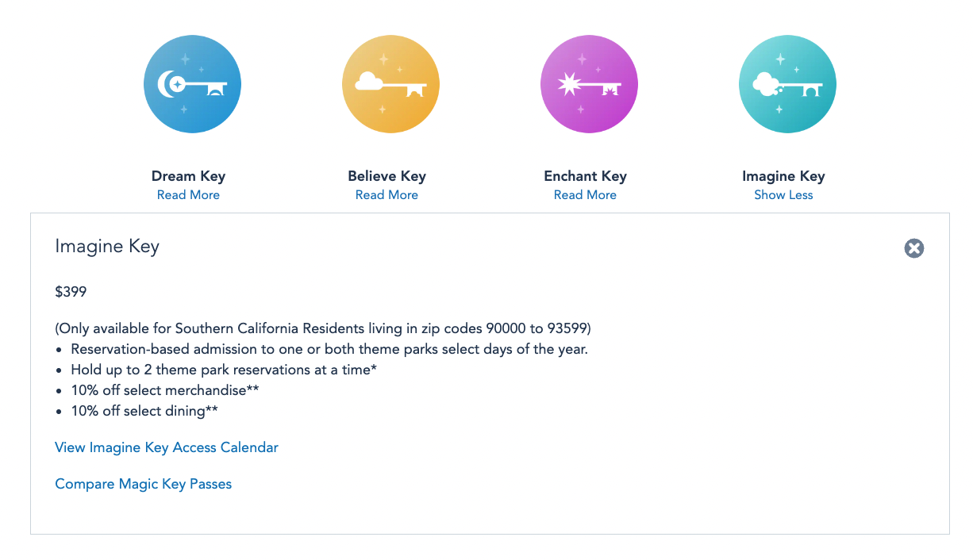Close the Imagine Key details panel
Screen dimensions: 973x560
[914, 248]
